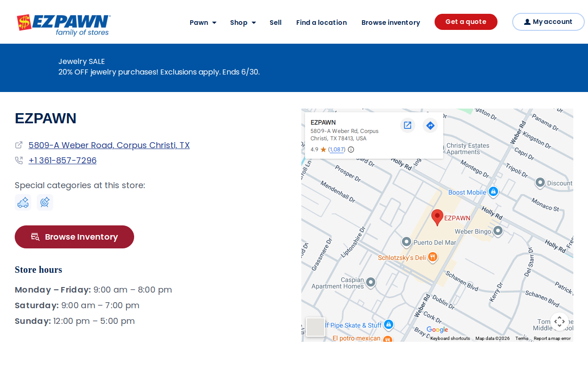Click Keyboard shortcuts on the map
Viewport: 588px width, 368px height.
(450, 339)
